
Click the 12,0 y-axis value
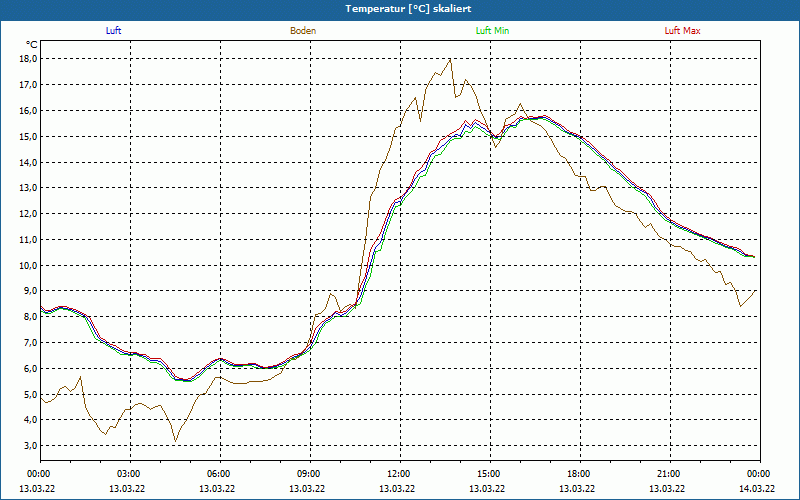29,214
